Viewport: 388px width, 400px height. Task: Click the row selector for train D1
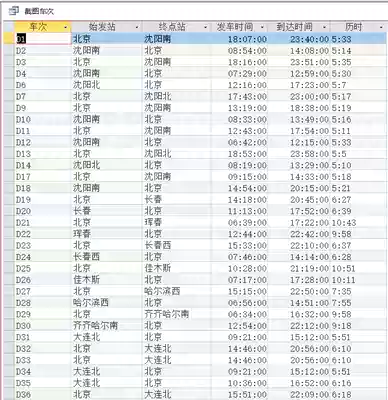9,39
